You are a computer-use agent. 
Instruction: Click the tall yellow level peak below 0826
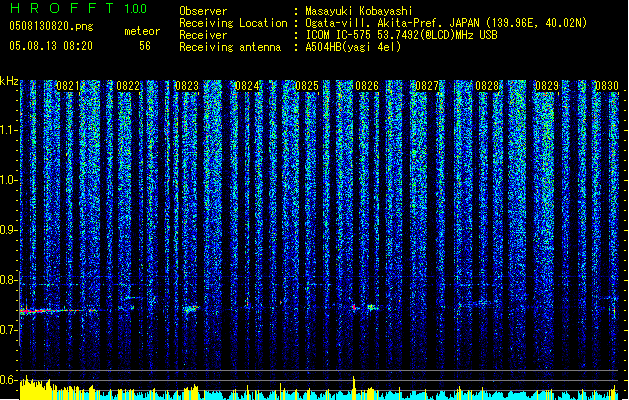tap(353, 387)
